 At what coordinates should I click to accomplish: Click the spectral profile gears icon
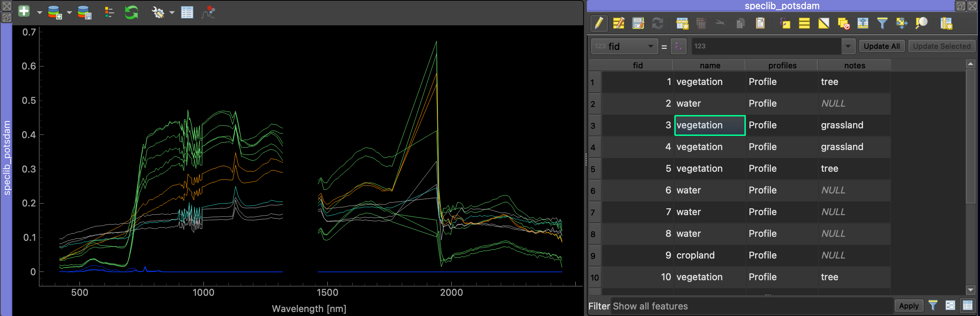(209, 12)
